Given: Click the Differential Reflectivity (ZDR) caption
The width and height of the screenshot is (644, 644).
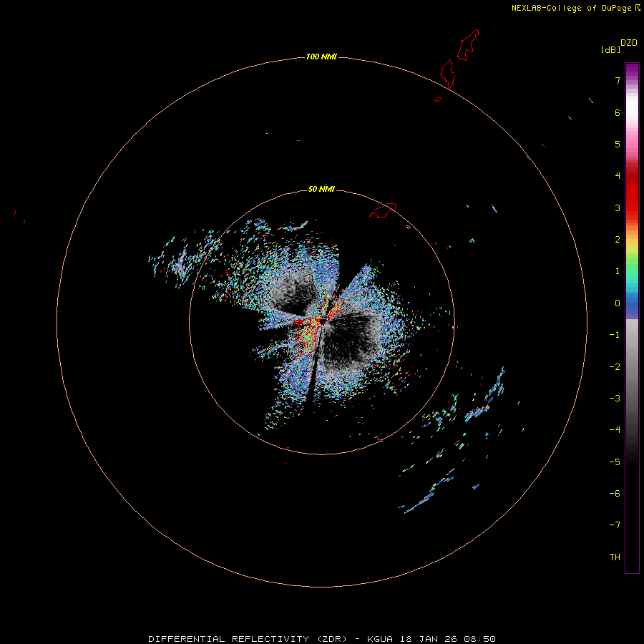Looking at the screenshot, I should tap(248, 639).
